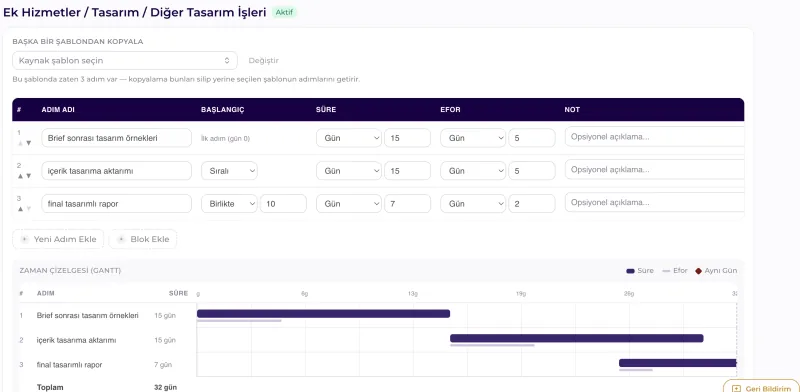Click the Efor legend swatch

(666, 271)
